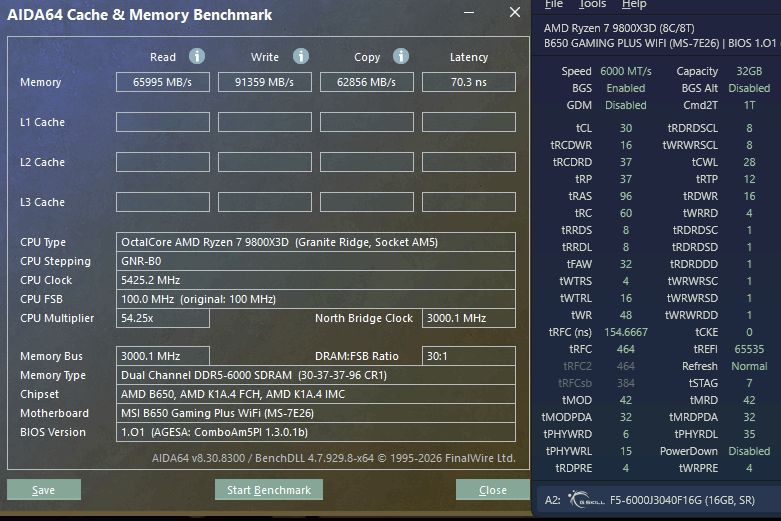Click the tSTAG value 7

749,383
